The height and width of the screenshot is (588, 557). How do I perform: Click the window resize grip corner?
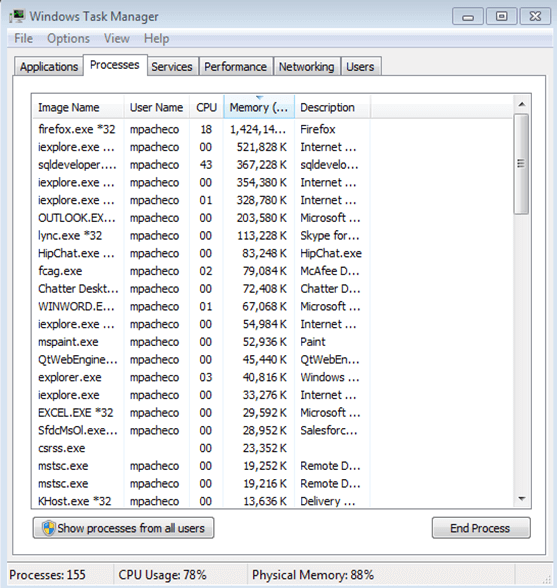(547, 579)
